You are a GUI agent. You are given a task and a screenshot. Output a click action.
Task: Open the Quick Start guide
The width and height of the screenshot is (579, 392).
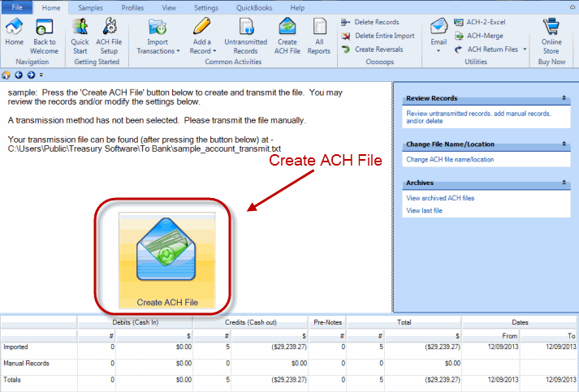tap(80, 32)
